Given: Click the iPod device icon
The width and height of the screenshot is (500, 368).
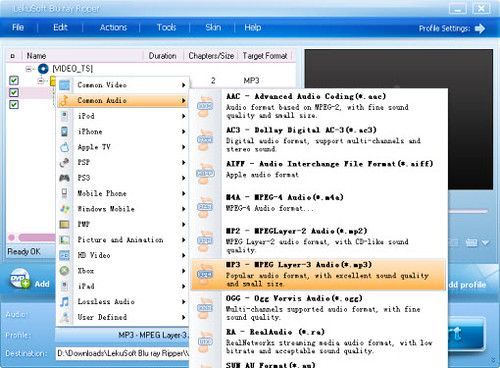Looking at the screenshot, I should pos(65,116).
